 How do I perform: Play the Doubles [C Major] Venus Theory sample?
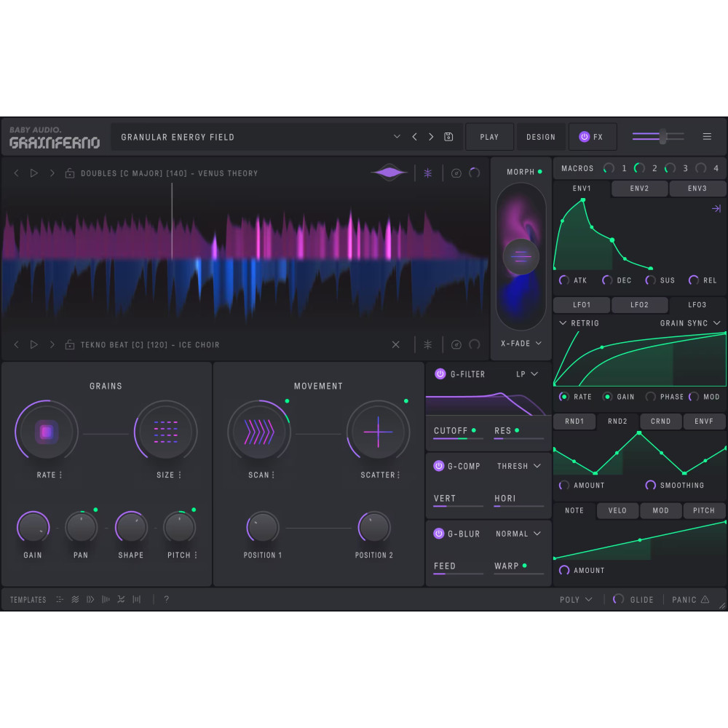coord(33,173)
